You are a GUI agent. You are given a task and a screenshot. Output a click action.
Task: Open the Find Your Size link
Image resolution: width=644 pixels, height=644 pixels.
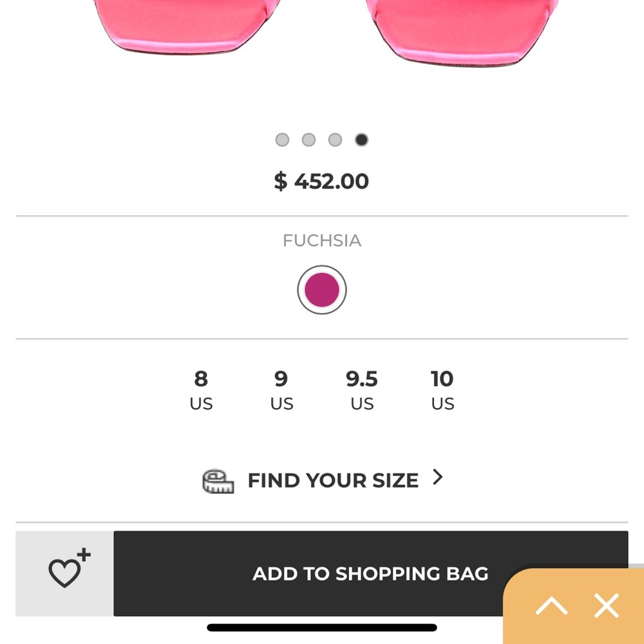pos(333,480)
